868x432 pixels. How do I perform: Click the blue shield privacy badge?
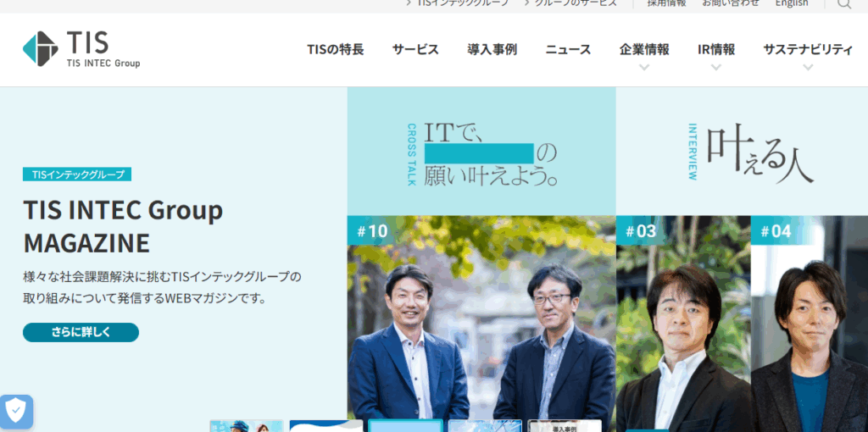click(17, 412)
